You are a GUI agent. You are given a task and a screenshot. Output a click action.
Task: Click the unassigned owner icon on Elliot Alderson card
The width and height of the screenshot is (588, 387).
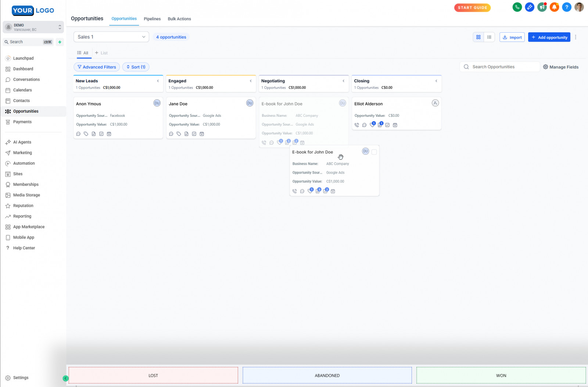tap(435, 103)
